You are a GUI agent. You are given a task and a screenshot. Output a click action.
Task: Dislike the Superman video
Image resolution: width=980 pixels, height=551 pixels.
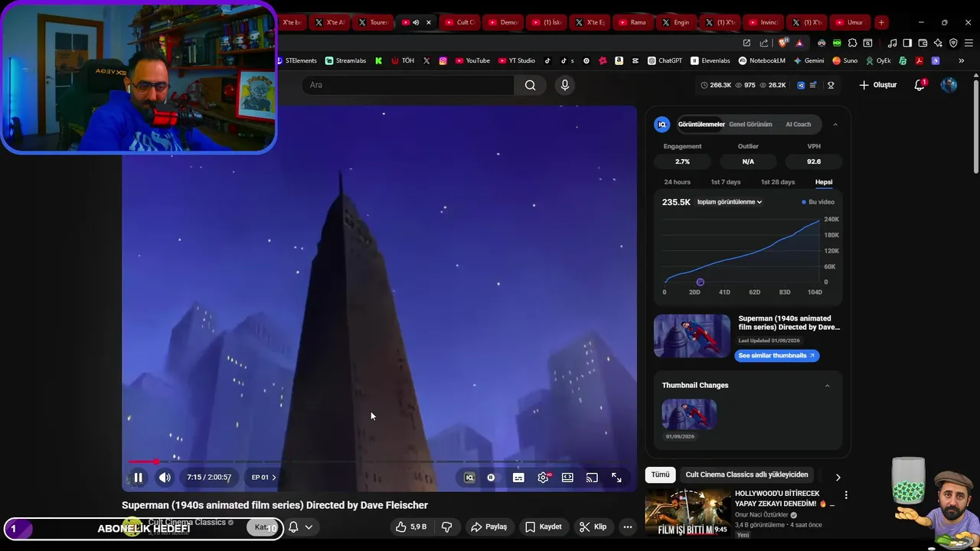click(446, 527)
